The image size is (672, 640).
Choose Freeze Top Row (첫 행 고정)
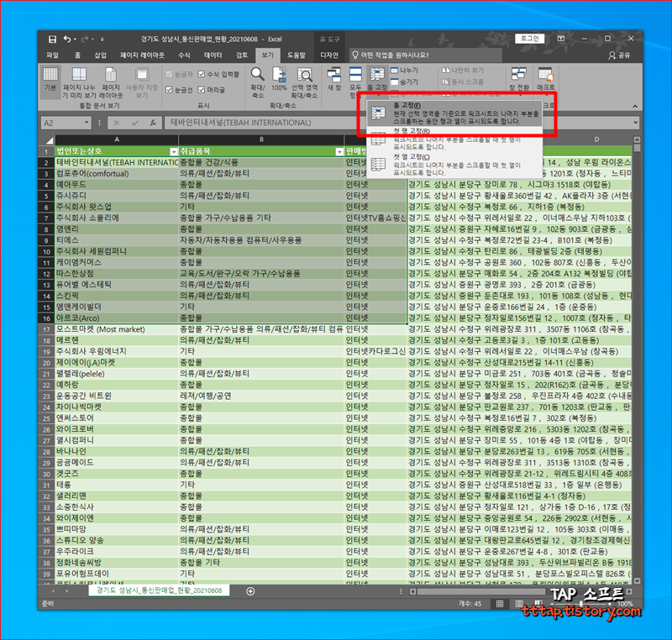click(x=454, y=139)
